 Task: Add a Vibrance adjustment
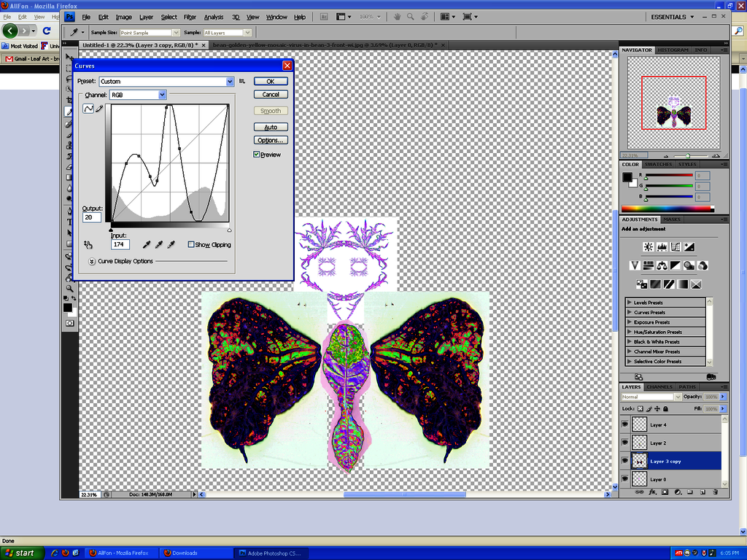(635, 265)
